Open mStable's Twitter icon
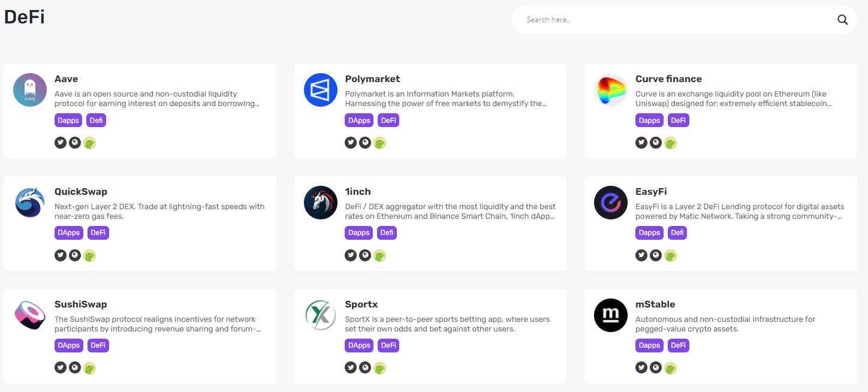 pyautogui.click(x=641, y=368)
